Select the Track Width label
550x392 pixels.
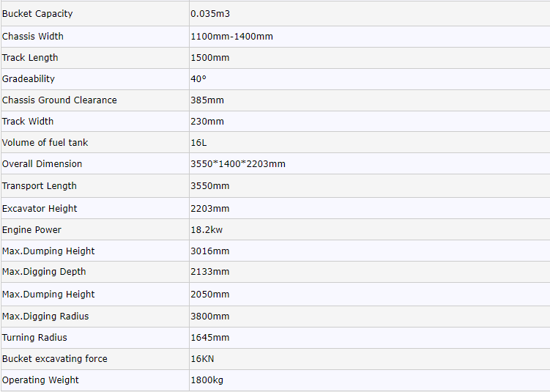[x=28, y=122]
